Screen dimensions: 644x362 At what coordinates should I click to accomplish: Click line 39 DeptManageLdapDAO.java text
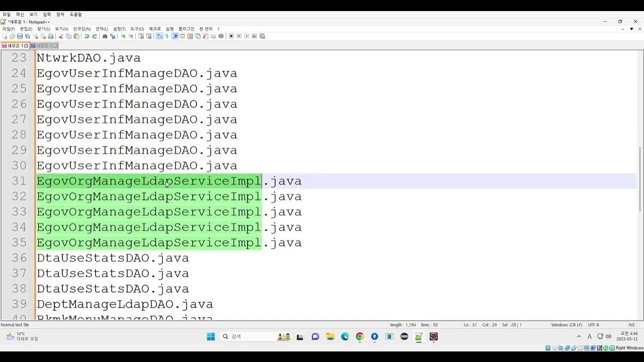pyautogui.click(x=125, y=304)
